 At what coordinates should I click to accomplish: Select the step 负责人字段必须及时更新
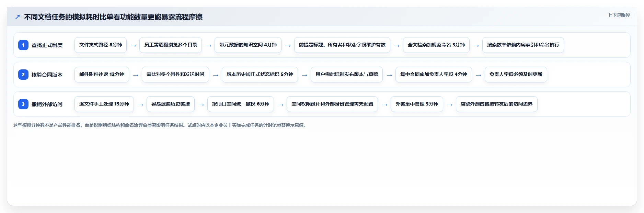(x=516, y=75)
